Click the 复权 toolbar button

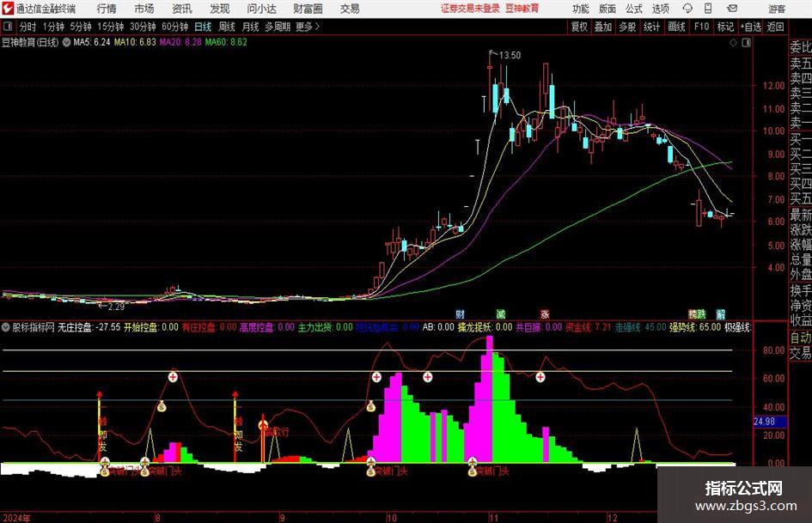point(579,27)
